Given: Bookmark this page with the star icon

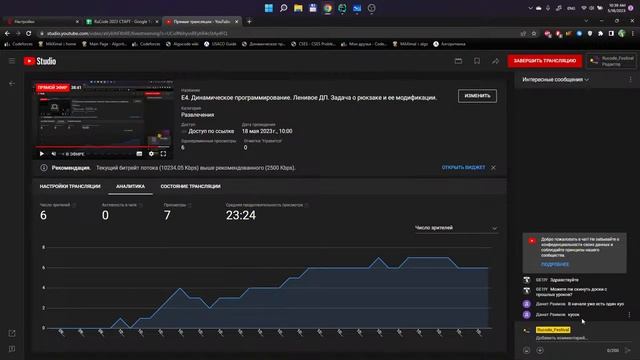Looking at the screenshot, I should coord(534,33).
